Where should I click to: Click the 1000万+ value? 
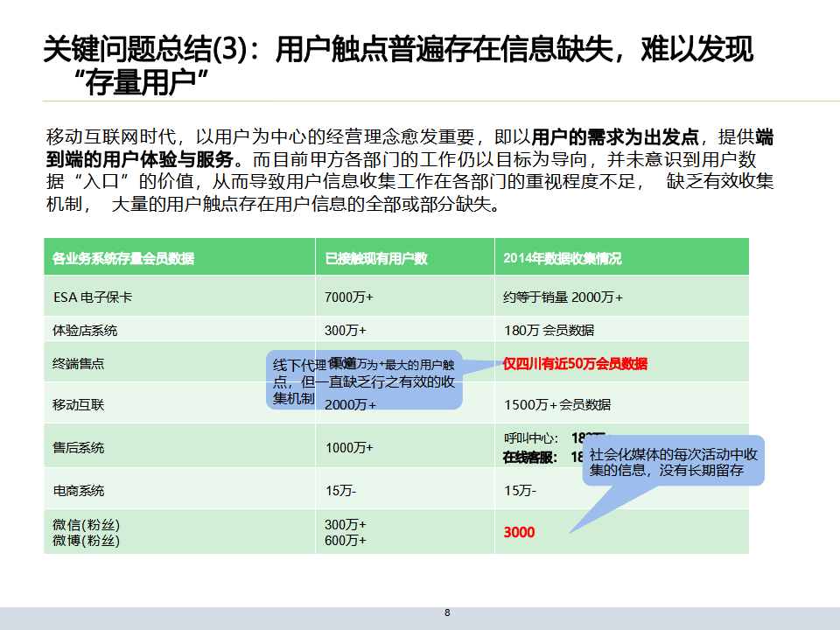349,448
